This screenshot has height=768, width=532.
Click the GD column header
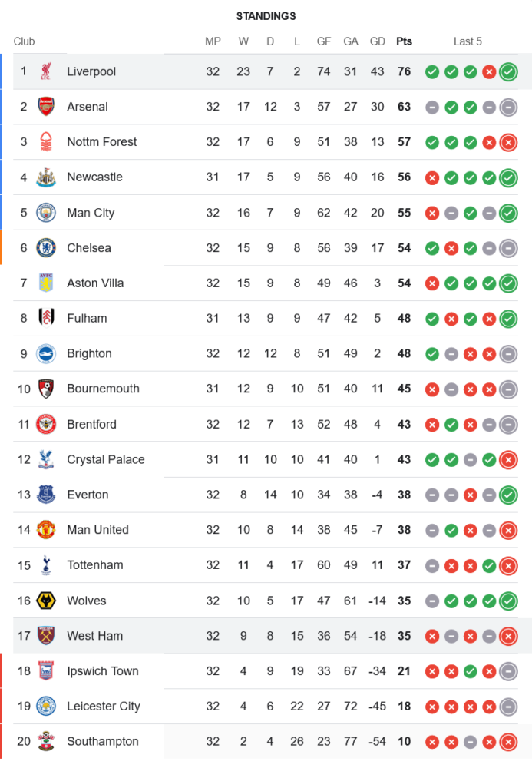coord(377,41)
